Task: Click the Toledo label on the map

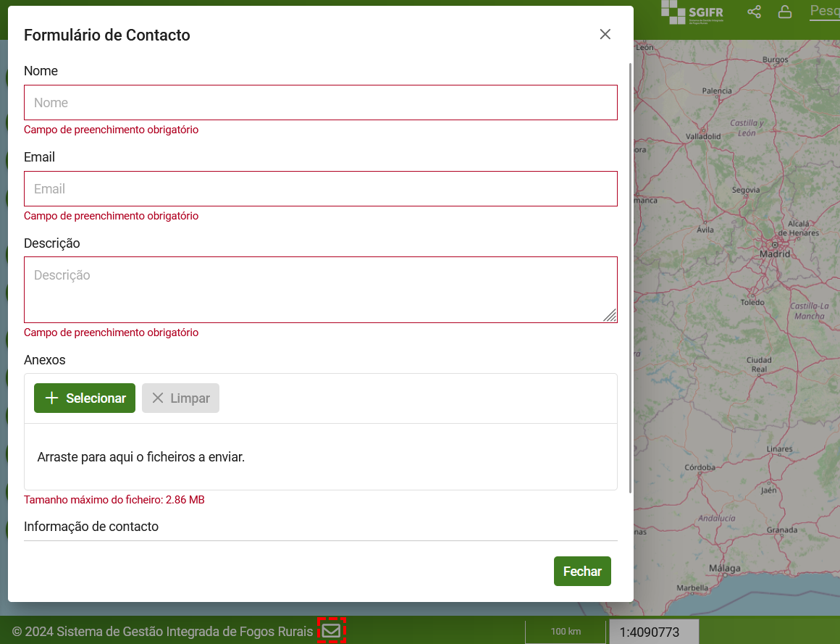Action: point(752,302)
